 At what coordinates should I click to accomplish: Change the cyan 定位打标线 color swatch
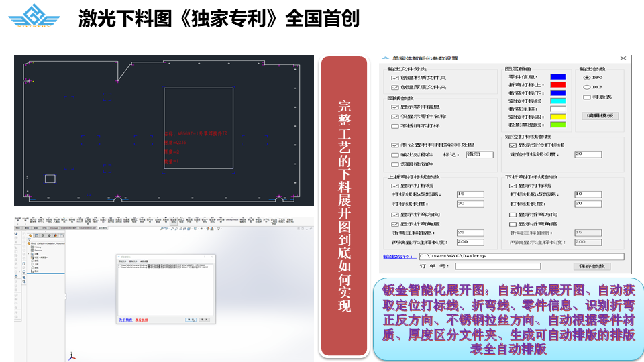557,101
